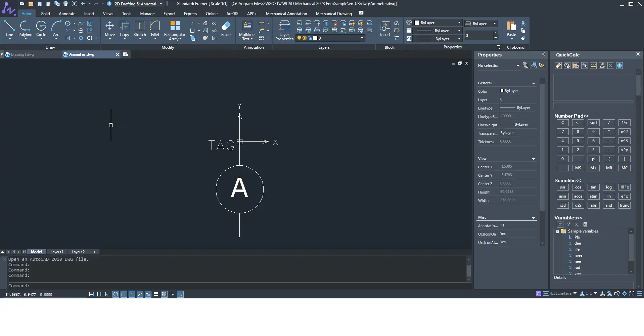Toggle dynamic input in status bar
The height and width of the screenshot is (336, 644).
tap(148, 294)
